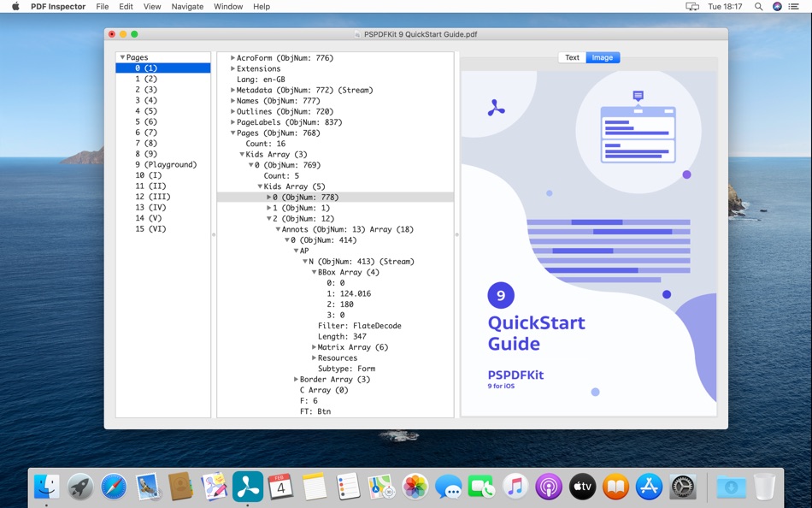Open the Mail stamp icon in Dock
This screenshot has width=812, height=508.
pos(148,487)
